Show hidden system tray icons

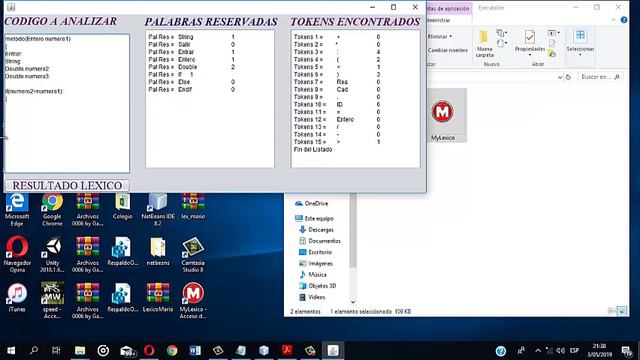click(538, 351)
